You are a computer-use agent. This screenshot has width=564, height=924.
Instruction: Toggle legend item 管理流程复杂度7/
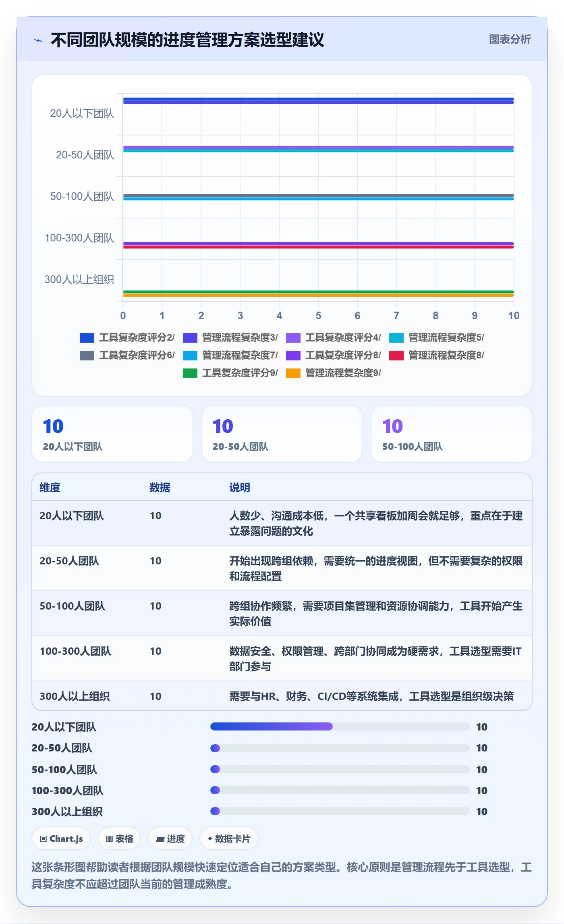pyautogui.click(x=230, y=356)
